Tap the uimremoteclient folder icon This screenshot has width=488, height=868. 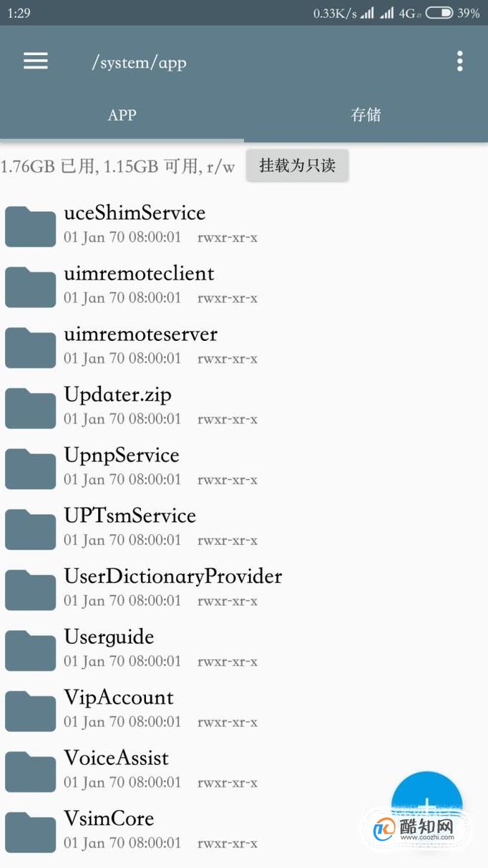pyautogui.click(x=30, y=286)
